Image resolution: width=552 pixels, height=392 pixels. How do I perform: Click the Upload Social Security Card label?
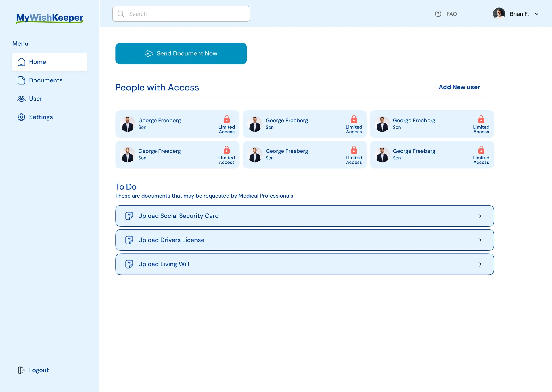(179, 216)
